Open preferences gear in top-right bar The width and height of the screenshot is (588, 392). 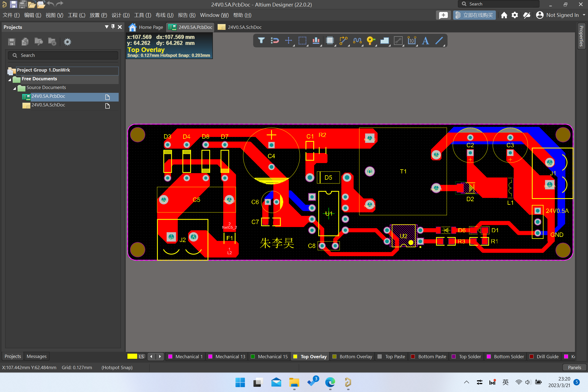[514, 15]
